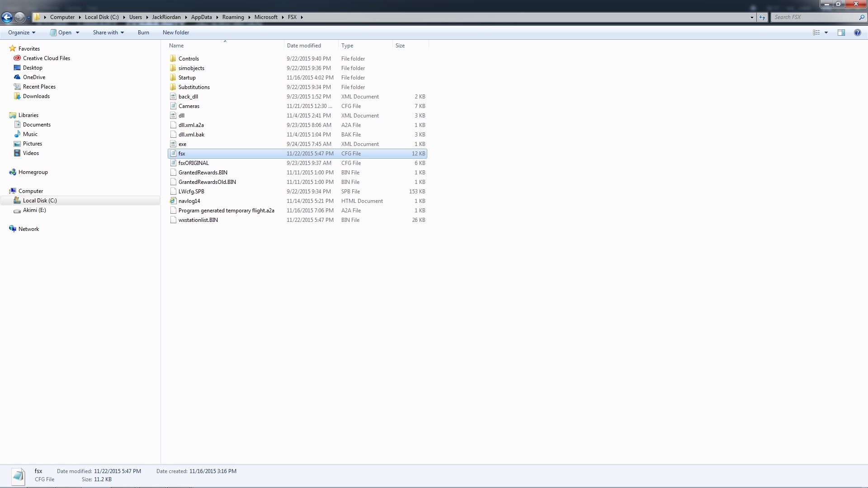Toggle the preview pane icon
Viewport: 868px width, 488px height.
pyautogui.click(x=841, y=33)
